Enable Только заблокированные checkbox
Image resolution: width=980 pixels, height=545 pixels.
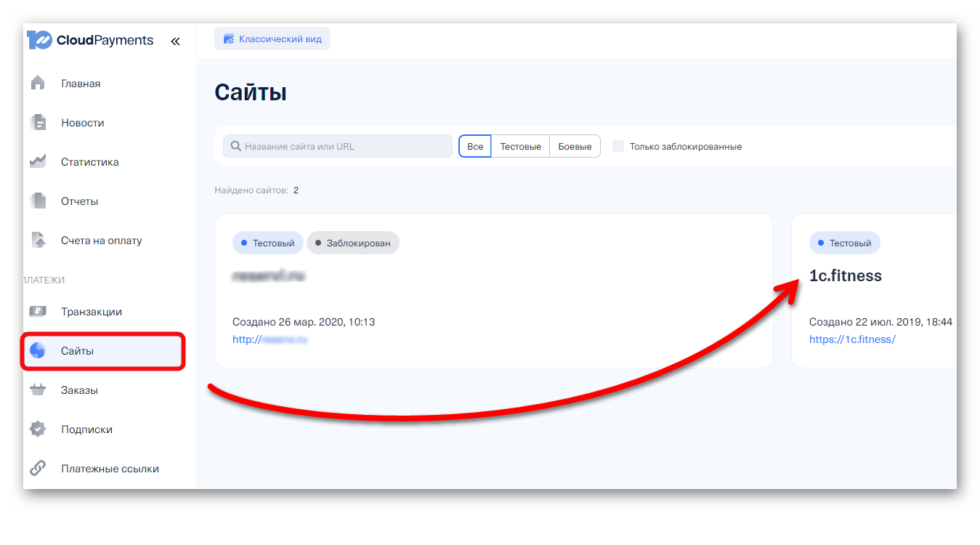[x=618, y=146]
